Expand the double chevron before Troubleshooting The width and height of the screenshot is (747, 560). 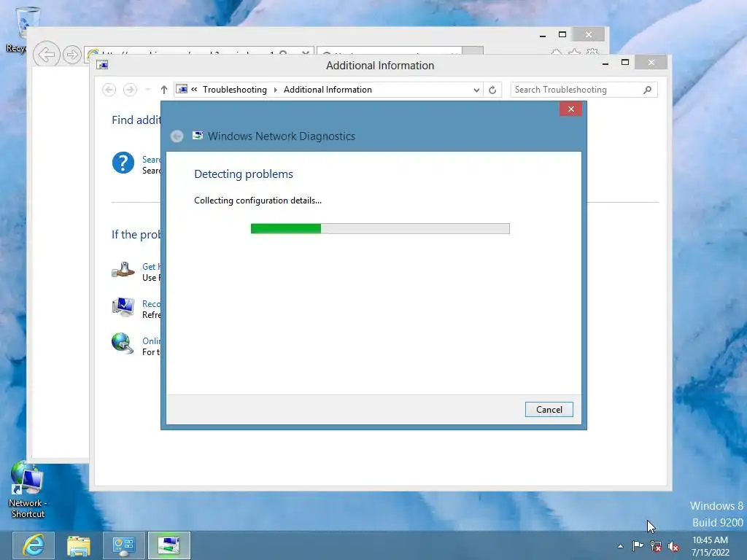[x=194, y=89]
